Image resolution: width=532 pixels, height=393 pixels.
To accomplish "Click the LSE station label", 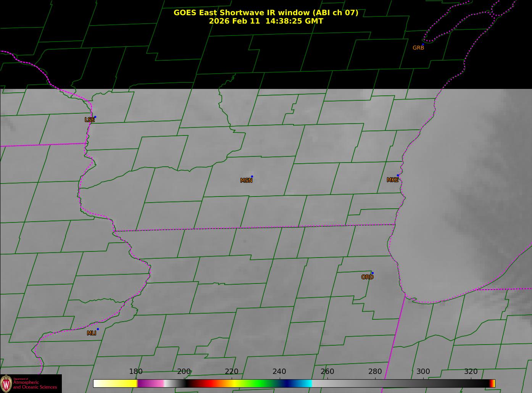I will coord(89,119).
